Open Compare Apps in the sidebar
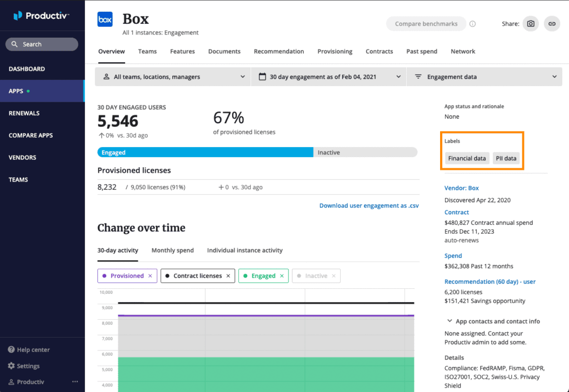The width and height of the screenshot is (569, 392). point(42,135)
